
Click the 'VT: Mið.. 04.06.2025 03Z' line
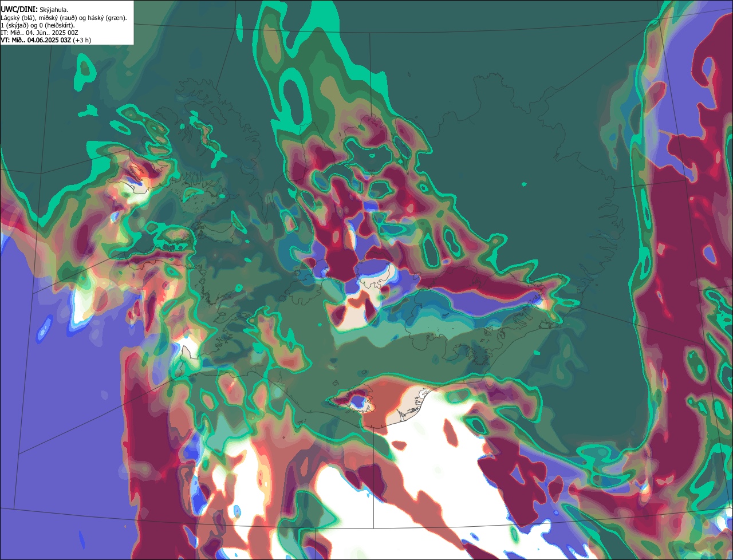tap(46, 40)
